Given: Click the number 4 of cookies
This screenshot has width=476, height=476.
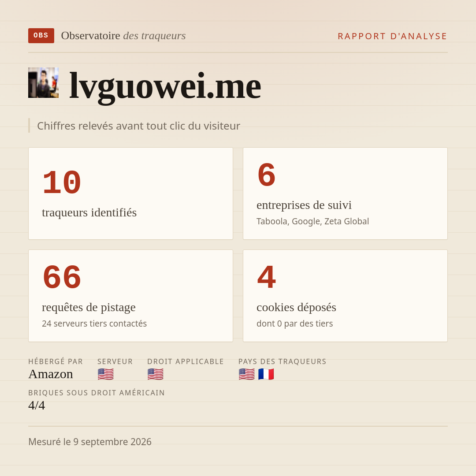Looking at the screenshot, I should (267, 277).
